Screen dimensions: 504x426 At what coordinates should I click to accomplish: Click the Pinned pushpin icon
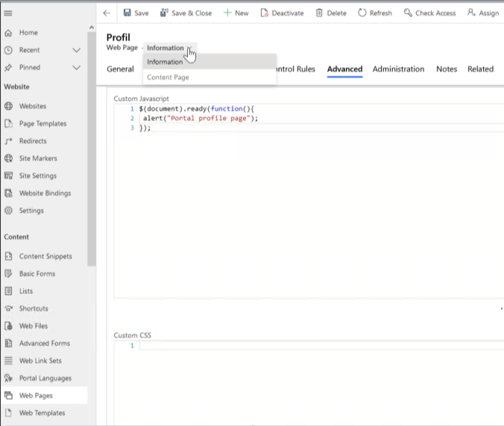click(x=8, y=68)
